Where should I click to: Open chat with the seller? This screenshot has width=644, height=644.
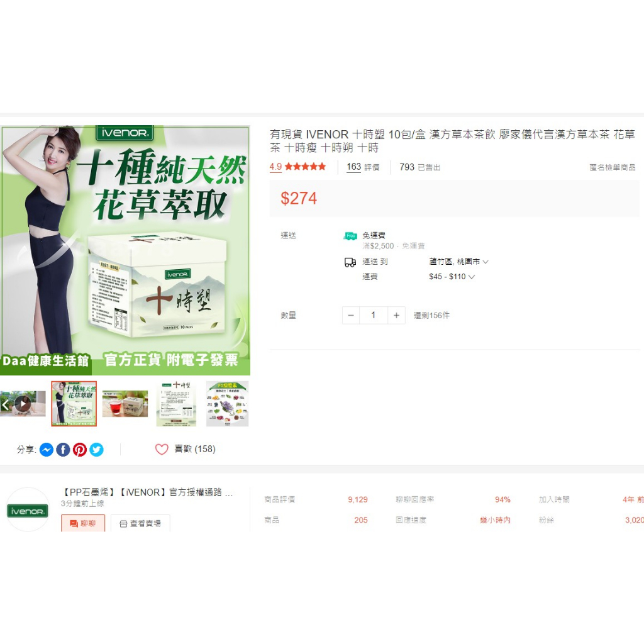(x=83, y=523)
